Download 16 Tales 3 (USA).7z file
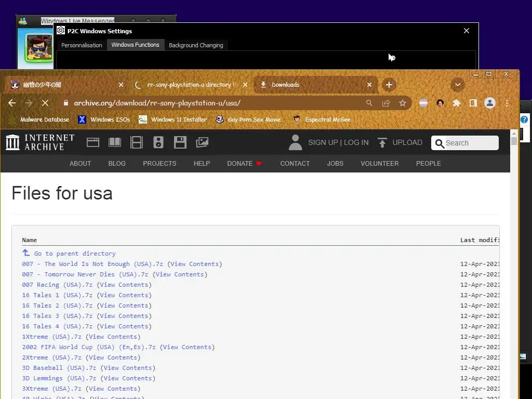 57,316
